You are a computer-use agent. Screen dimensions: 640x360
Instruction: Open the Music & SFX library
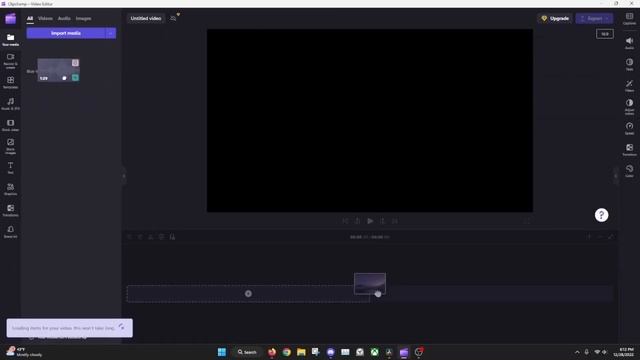[11, 104]
